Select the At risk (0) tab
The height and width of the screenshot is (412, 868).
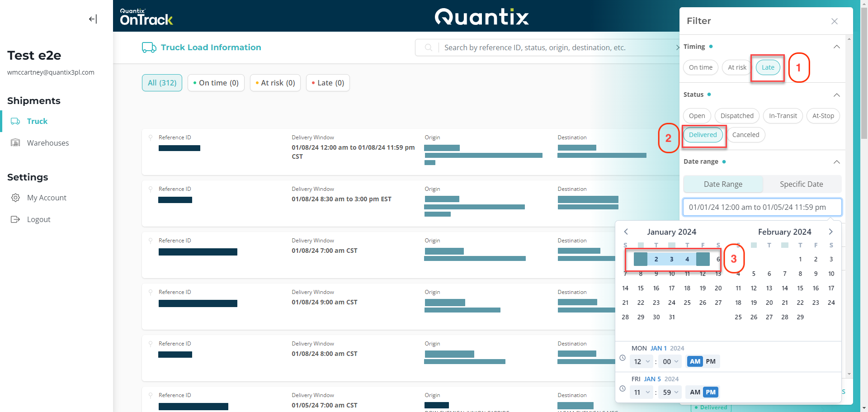coord(275,83)
